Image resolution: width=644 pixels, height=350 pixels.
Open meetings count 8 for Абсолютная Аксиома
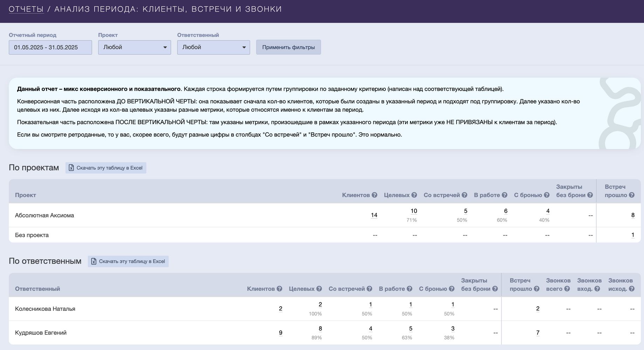633,215
